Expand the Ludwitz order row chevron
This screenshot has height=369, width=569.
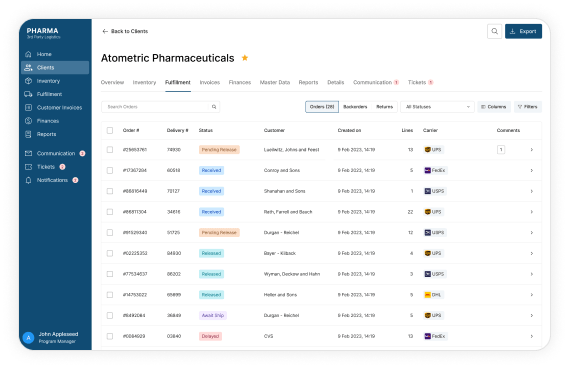click(x=532, y=149)
